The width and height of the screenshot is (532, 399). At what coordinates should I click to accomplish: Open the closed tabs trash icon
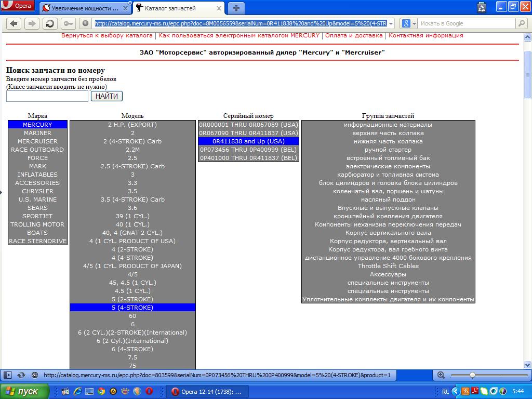click(482, 7)
